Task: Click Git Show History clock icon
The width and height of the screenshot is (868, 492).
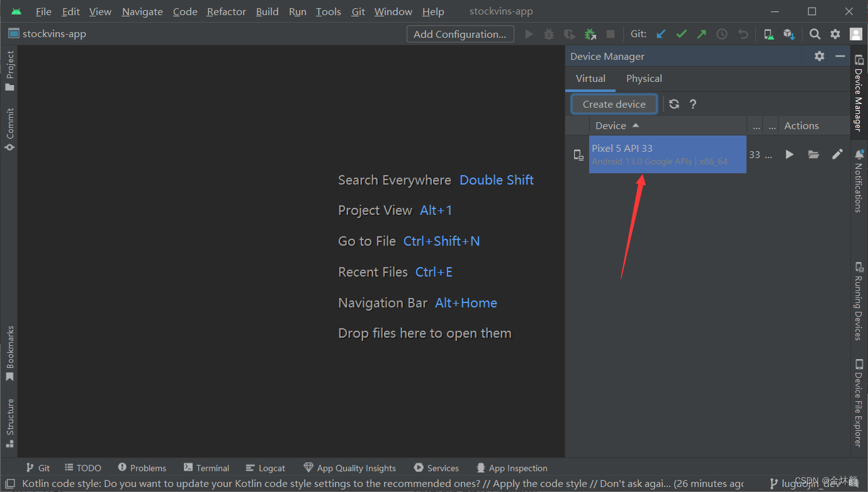Action: coord(722,34)
